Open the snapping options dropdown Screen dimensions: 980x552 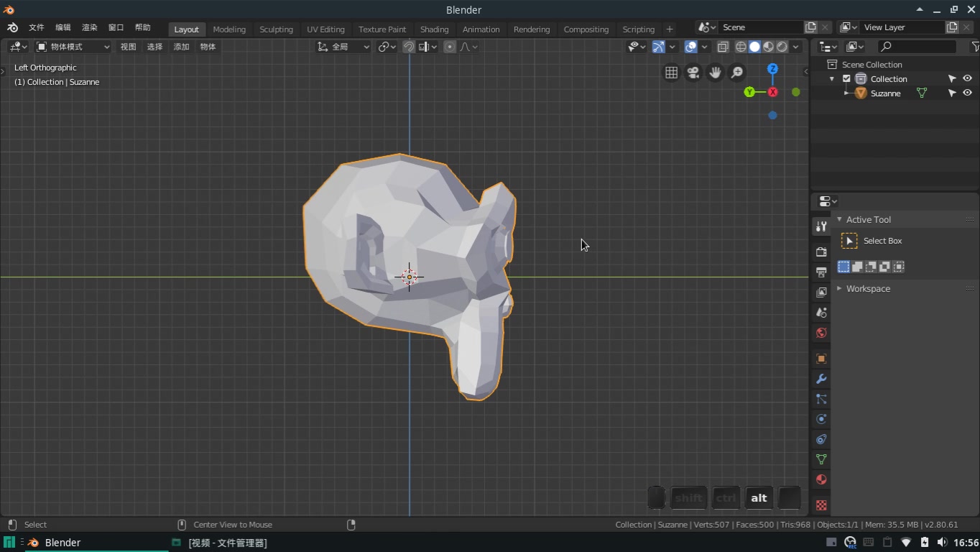428,47
